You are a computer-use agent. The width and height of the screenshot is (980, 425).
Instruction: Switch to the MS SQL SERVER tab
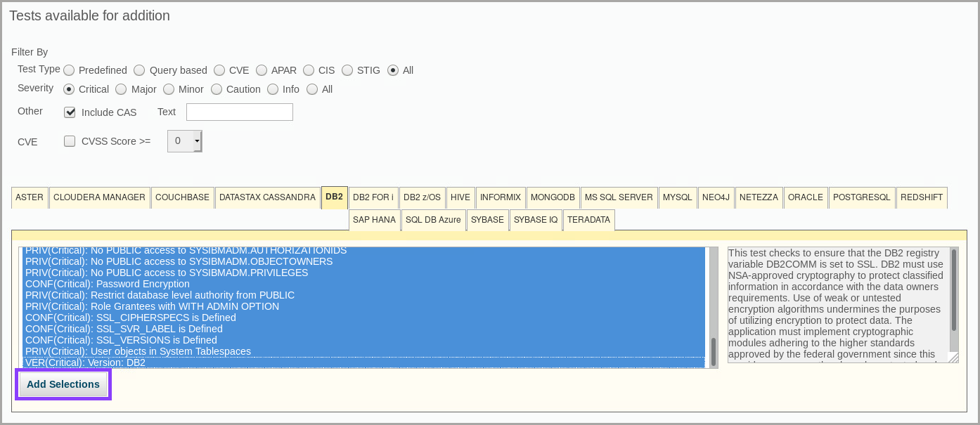(x=619, y=198)
